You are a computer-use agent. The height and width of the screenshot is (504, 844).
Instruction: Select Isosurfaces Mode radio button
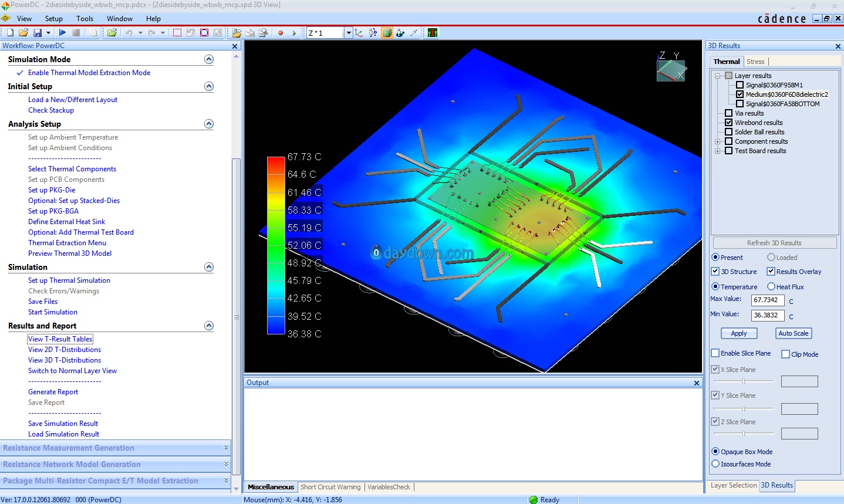click(715, 464)
